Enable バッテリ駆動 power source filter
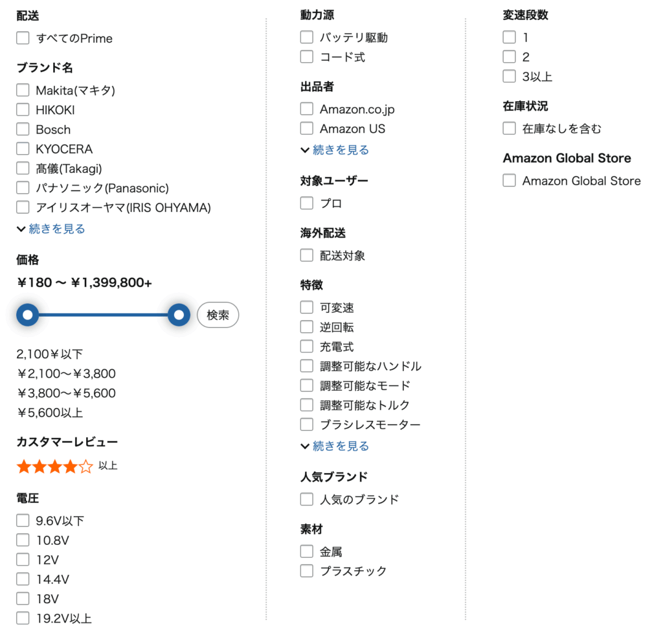 (306, 37)
